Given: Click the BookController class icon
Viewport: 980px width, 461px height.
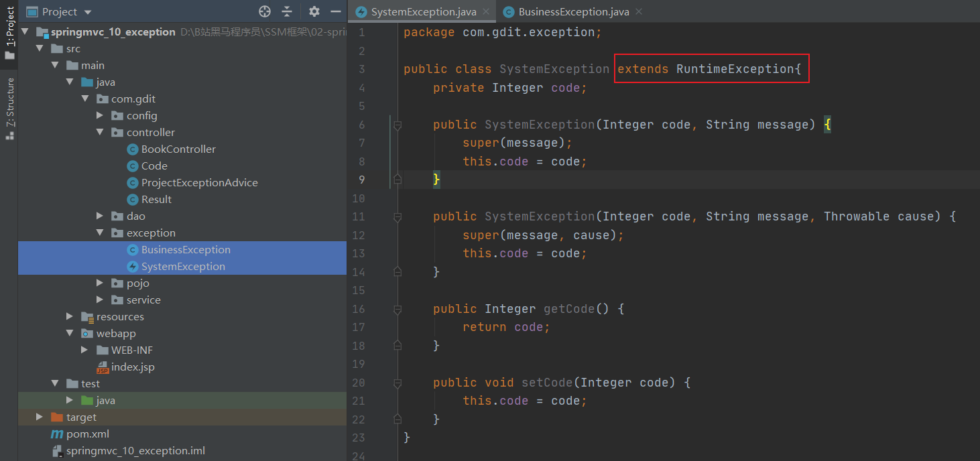Looking at the screenshot, I should (132, 149).
